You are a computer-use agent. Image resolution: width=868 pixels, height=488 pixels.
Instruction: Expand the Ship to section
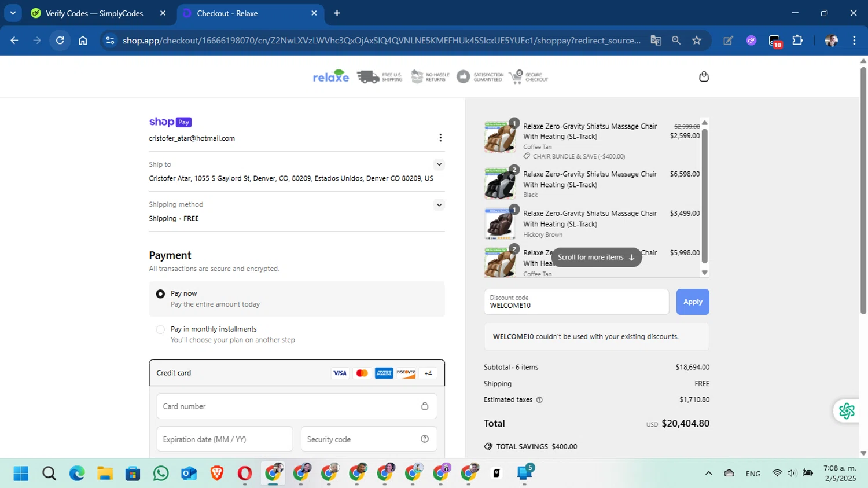[x=439, y=164]
